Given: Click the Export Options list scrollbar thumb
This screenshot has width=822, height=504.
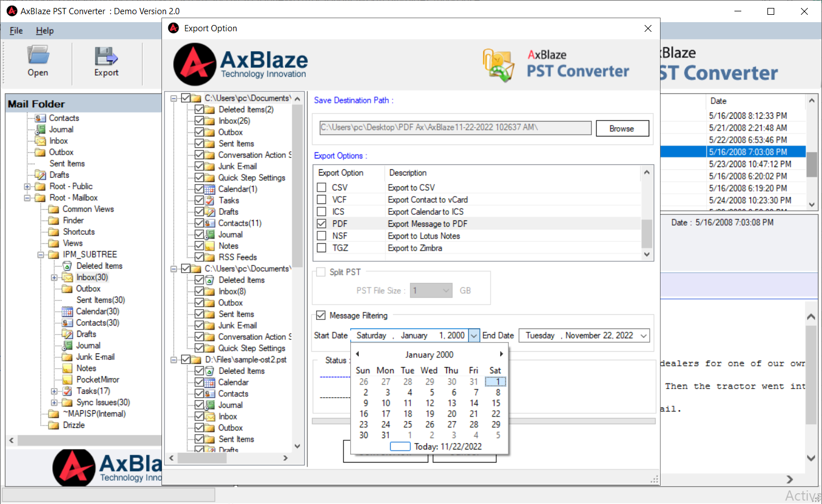Looking at the screenshot, I should (646, 233).
